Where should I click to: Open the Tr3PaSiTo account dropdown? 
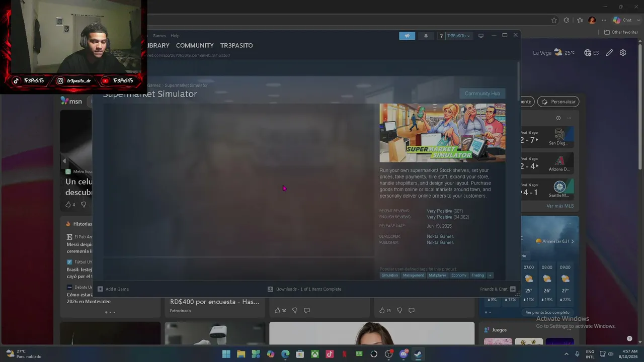click(x=458, y=36)
